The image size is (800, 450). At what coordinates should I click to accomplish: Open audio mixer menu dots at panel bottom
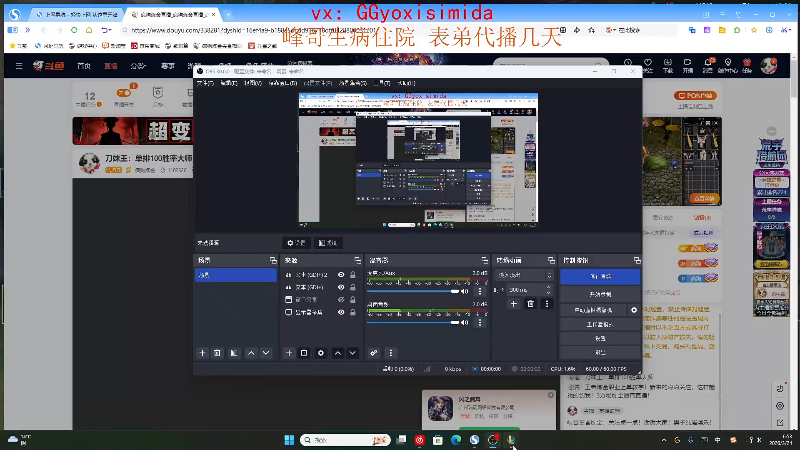click(x=391, y=353)
